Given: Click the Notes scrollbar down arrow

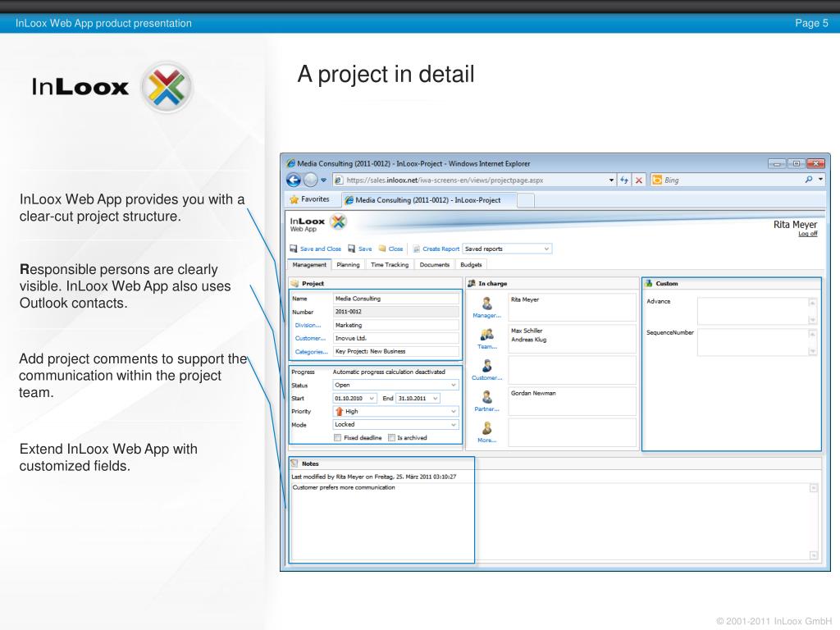Looking at the screenshot, I should pos(813,555).
